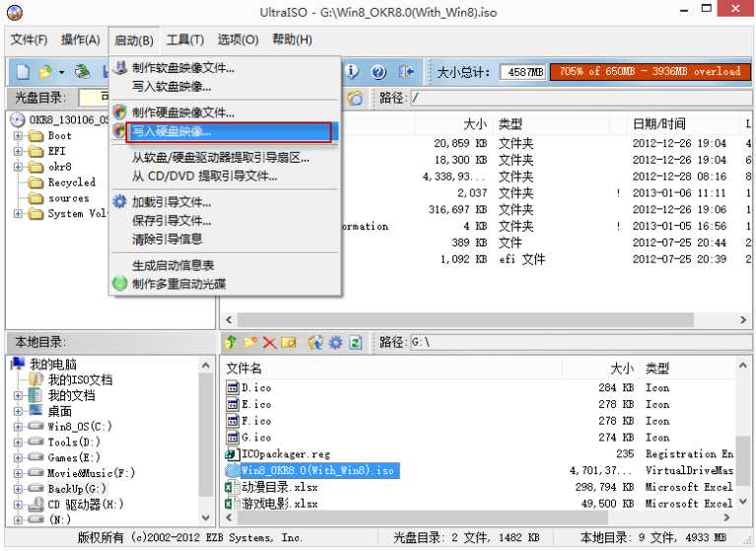Click the floppy icon beside 制作软盘映像文件
Viewport: 756px width, 551px height.
click(x=119, y=67)
